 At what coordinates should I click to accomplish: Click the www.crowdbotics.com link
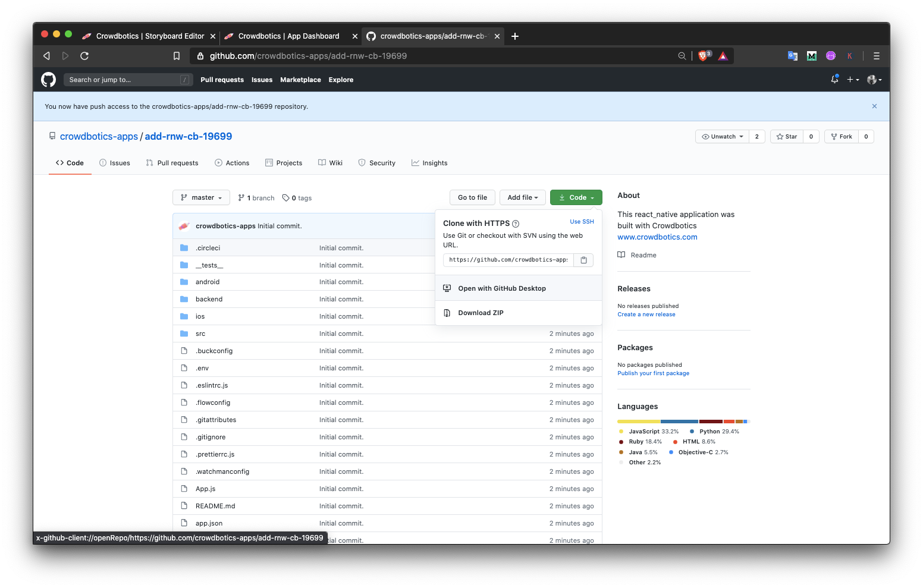click(657, 237)
